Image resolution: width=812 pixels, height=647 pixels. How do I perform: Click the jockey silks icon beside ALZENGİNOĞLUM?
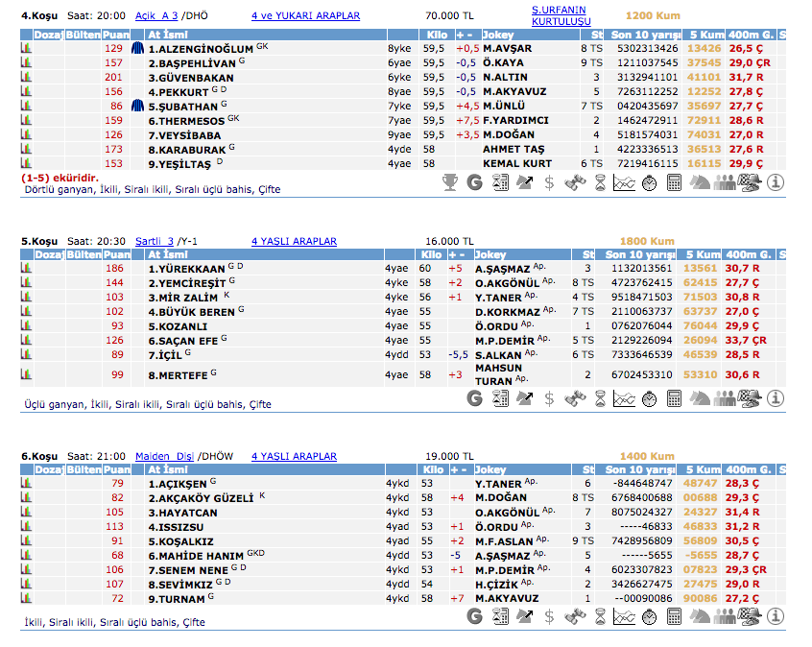(137, 48)
